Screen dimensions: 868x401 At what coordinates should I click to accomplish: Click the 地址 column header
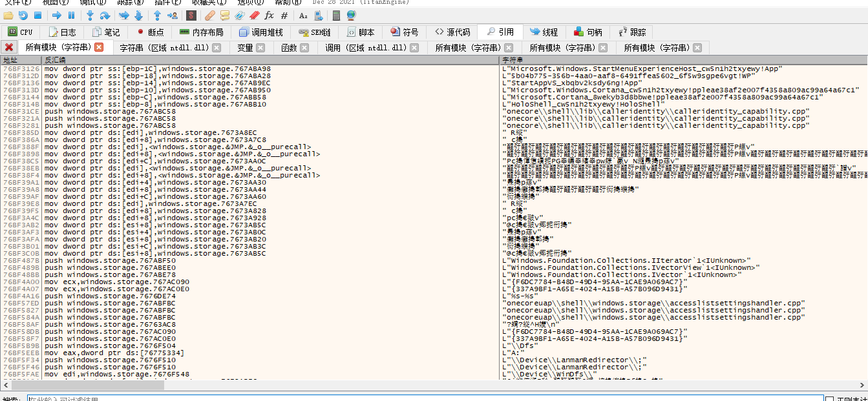(21, 60)
